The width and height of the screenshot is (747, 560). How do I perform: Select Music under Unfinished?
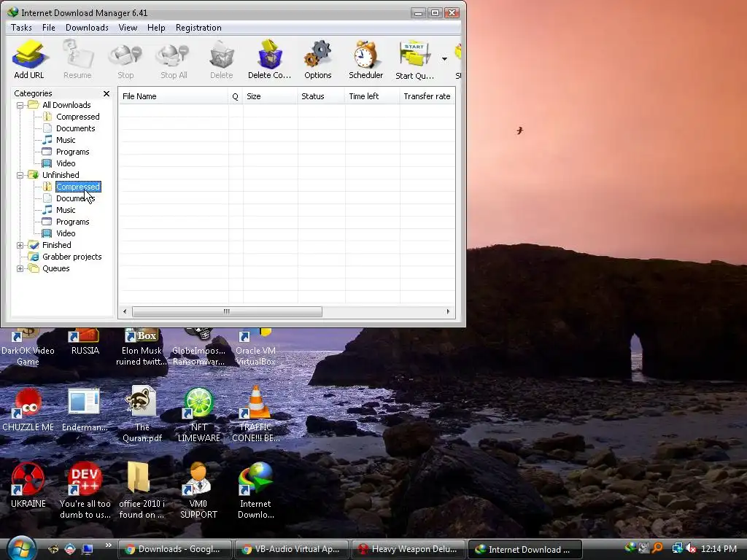[x=66, y=210]
